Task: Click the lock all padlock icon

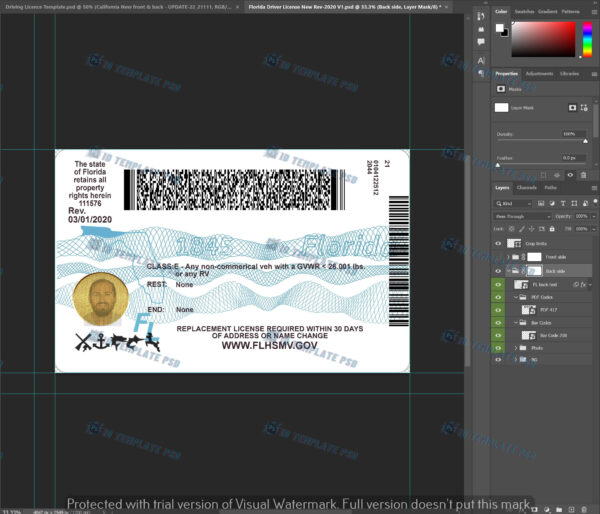Action: tap(552, 228)
